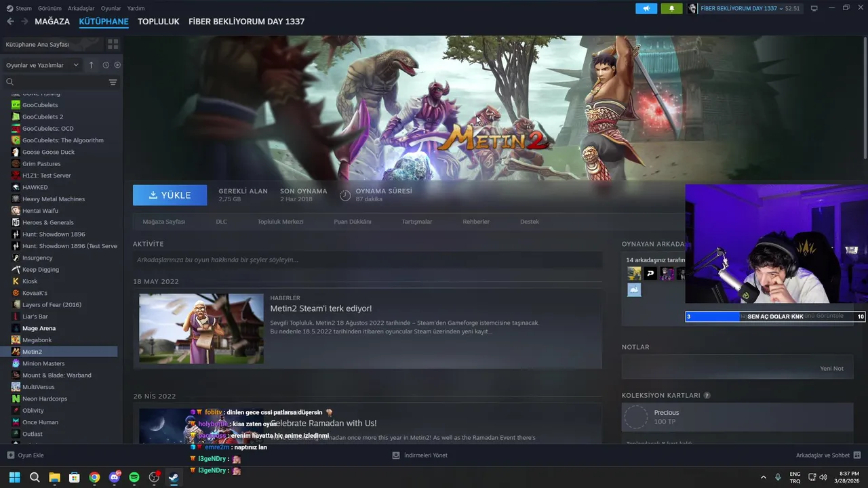The image size is (868, 488).
Task: Click the Kütüphane Ana Sayfası button
Action: point(53,44)
